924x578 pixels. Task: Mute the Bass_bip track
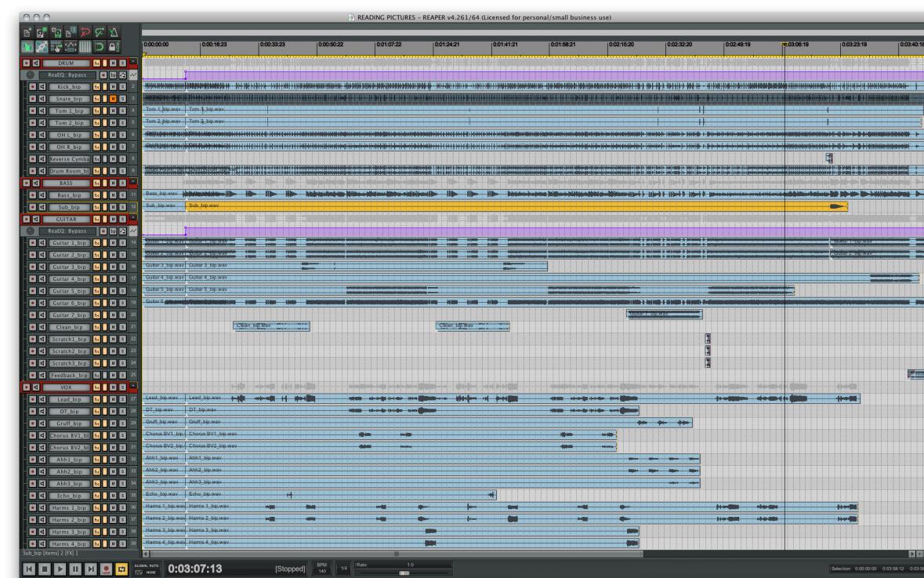pyautogui.click(x=113, y=195)
